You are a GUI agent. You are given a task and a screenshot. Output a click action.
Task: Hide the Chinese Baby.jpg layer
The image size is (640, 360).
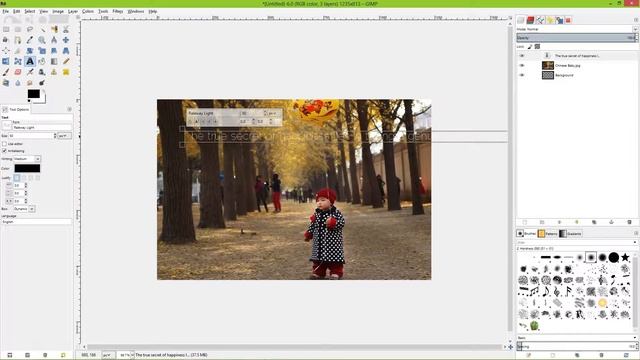pos(522,65)
